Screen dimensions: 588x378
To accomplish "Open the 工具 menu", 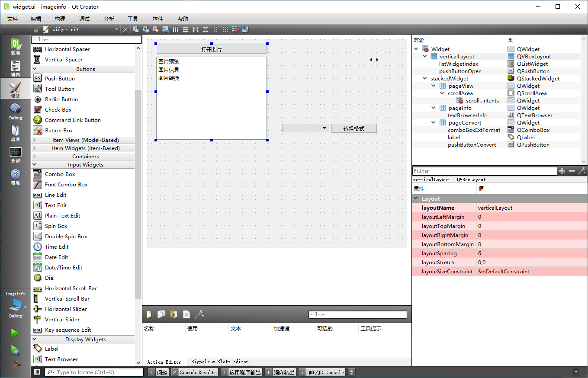I will click(x=133, y=19).
